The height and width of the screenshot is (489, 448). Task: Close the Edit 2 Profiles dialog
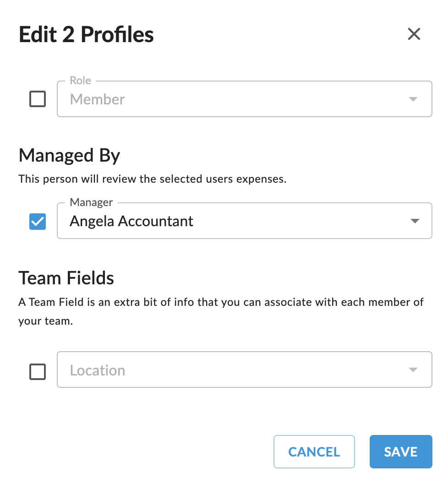pyautogui.click(x=414, y=34)
